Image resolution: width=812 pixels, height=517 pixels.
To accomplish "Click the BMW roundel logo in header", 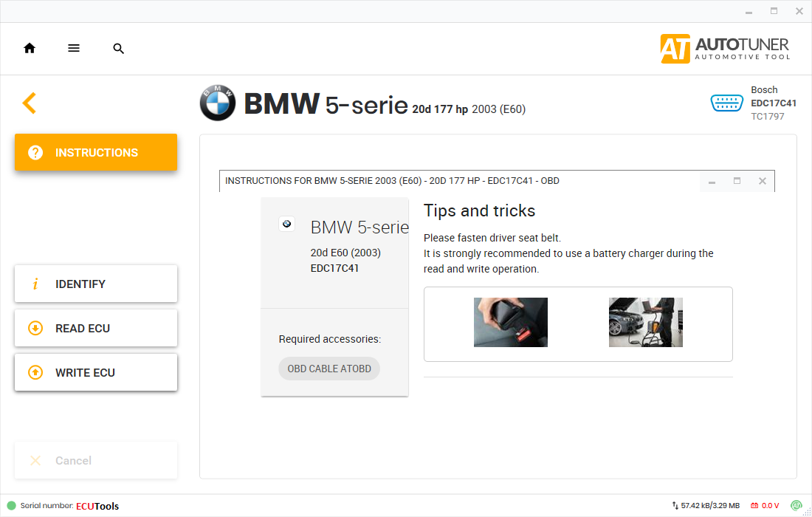I will (x=218, y=103).
